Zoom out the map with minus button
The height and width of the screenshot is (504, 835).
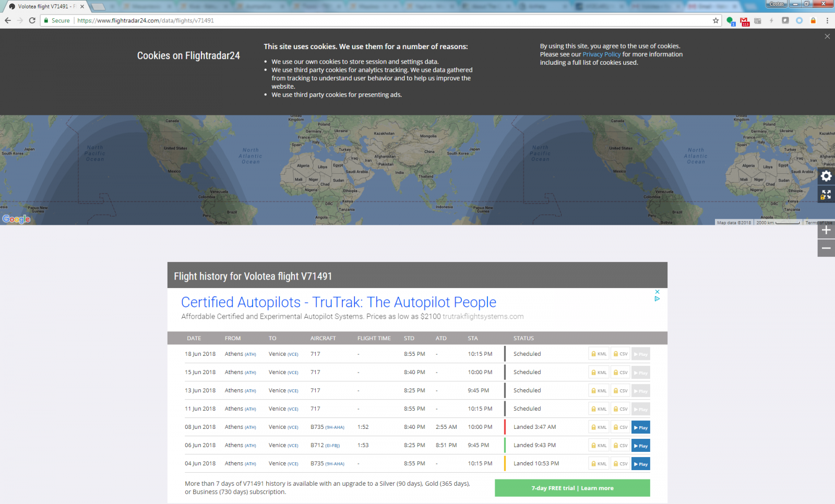(826, 248)
